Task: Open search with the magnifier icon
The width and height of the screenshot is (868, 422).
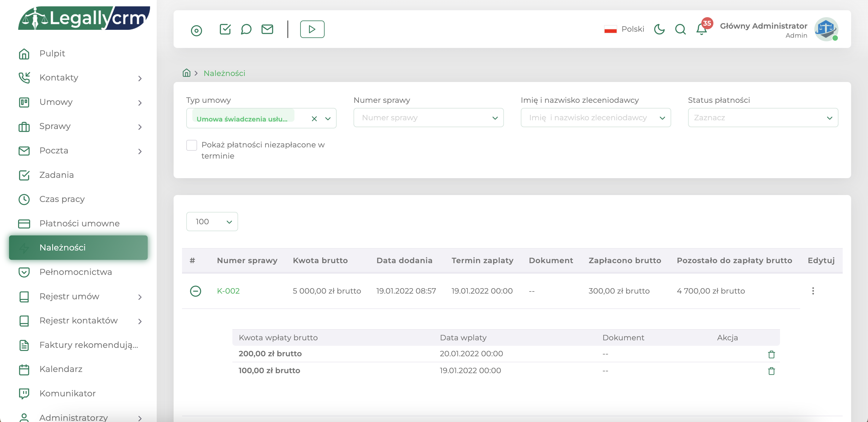Action: coord(680,29)
